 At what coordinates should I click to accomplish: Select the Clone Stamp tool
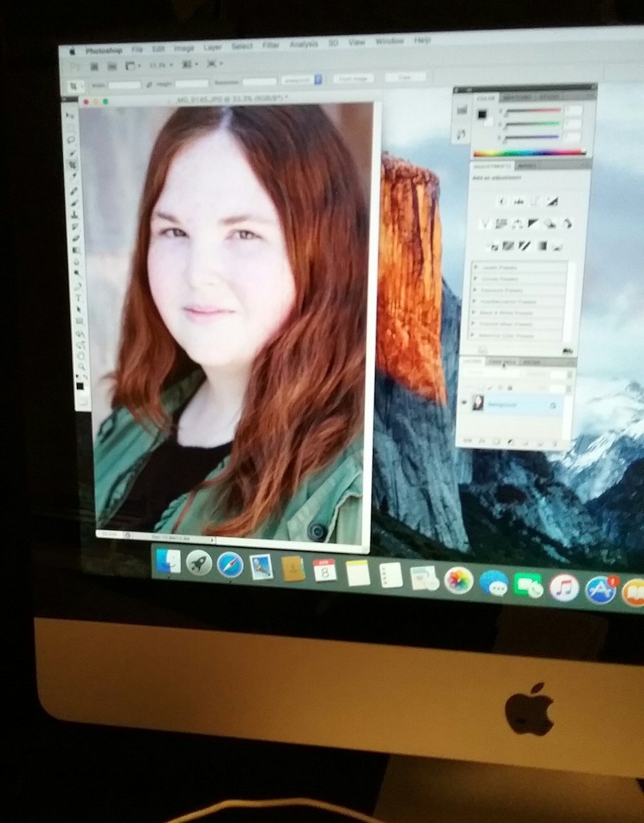pos(75,215)
